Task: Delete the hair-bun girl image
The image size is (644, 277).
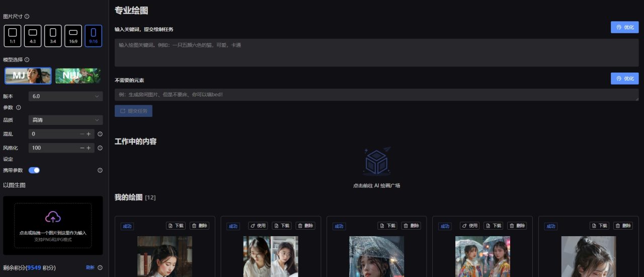Action: pos(623,226)
